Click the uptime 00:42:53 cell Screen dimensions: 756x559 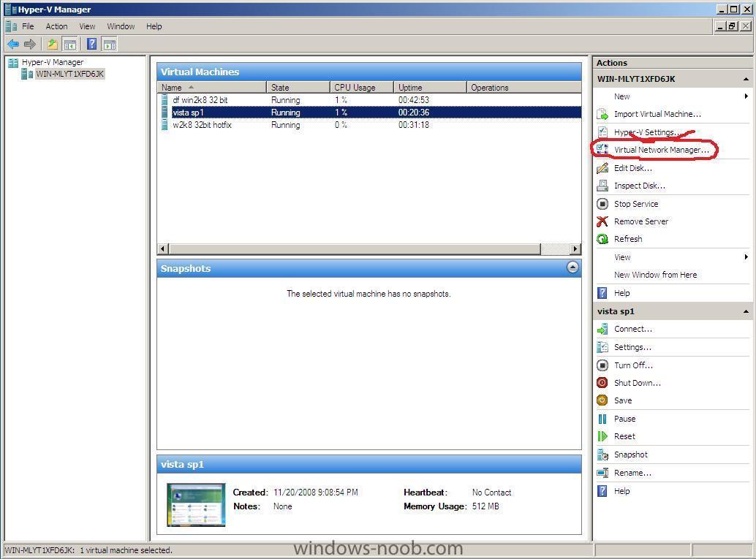pos(414,100)
